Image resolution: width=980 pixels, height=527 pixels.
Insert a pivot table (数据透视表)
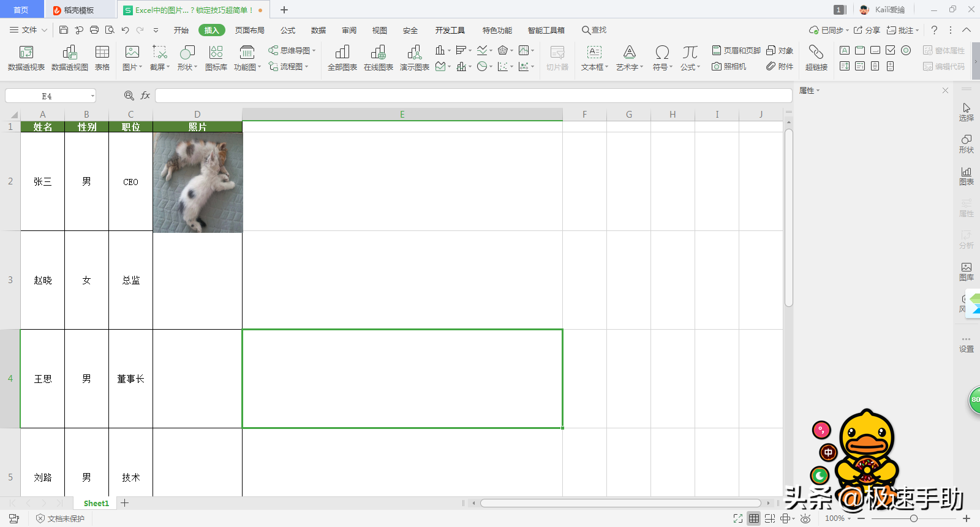tap(26, 58)
